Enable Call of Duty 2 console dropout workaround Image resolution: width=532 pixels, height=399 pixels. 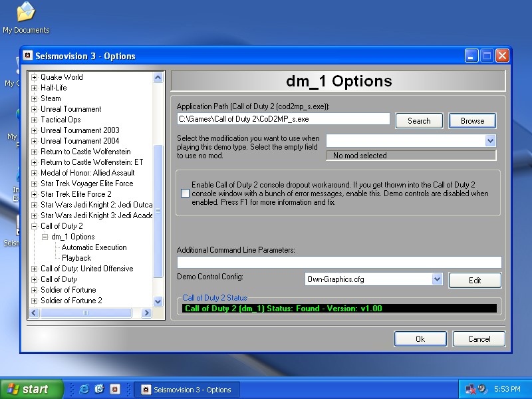pos(185,194)
